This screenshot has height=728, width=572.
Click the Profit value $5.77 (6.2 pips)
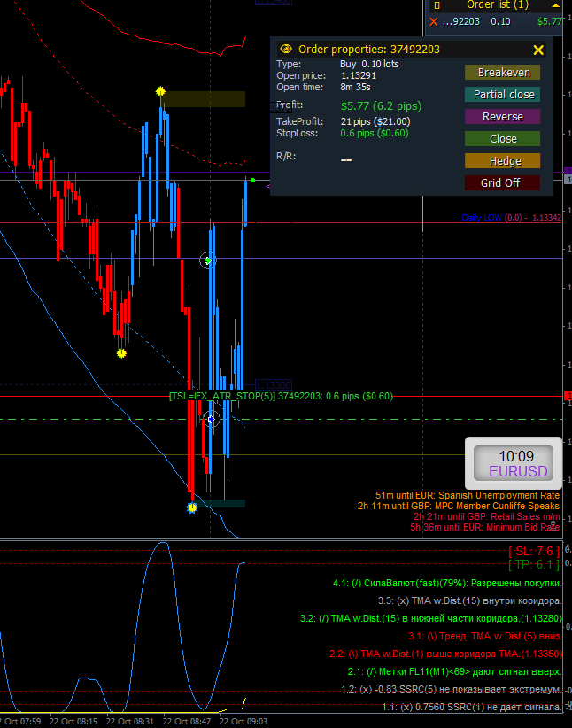click(x=381, y=106)
